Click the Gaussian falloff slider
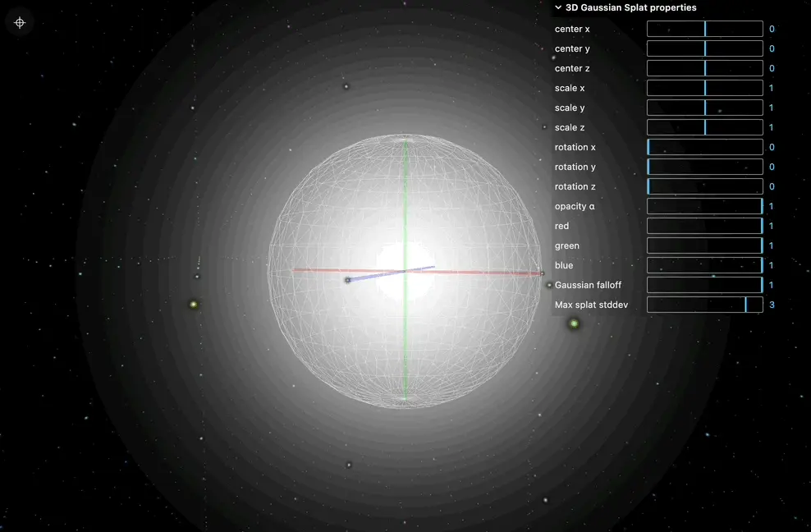The height and width of the screenshot is (532, 811). pyautogui.click(x=704, y=285)
